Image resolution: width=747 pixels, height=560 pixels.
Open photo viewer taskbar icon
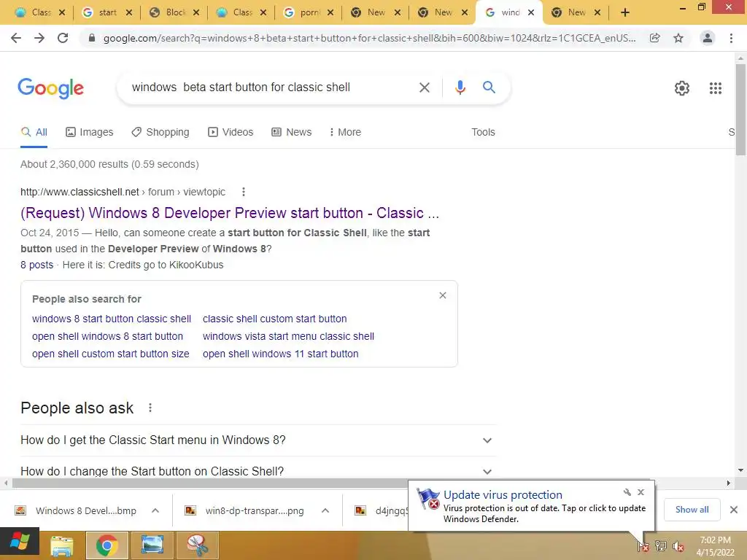[152, 545]
